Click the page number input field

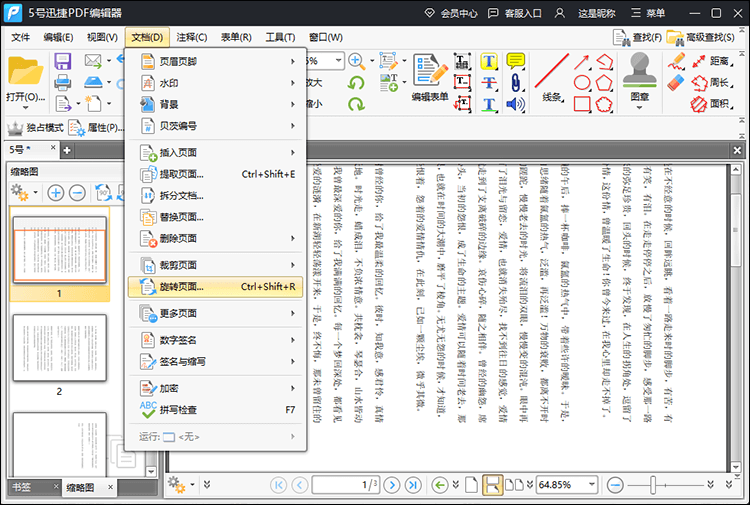click(346, 485)
